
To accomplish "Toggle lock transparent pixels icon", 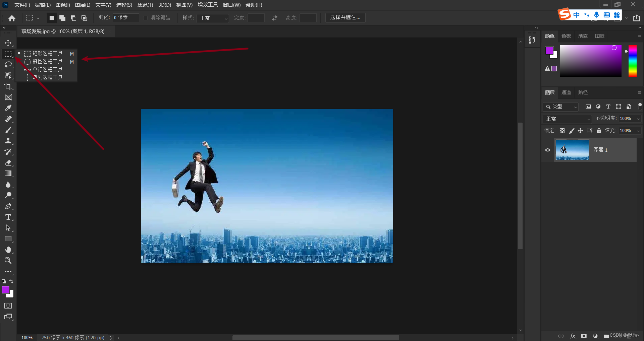I will click(x=562, y=131).
